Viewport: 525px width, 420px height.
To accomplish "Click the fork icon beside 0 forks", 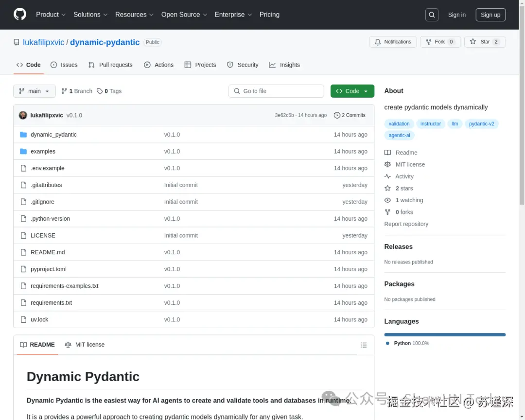I will pos(387,212).
